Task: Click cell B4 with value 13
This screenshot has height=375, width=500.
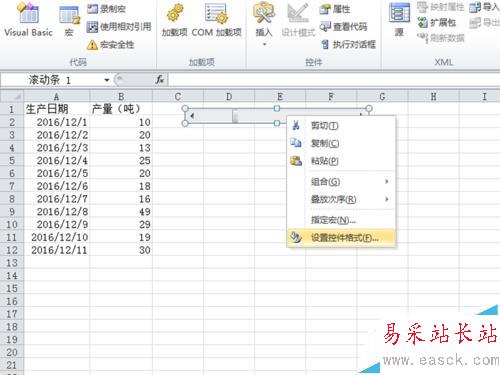Action: pos(121,148)
